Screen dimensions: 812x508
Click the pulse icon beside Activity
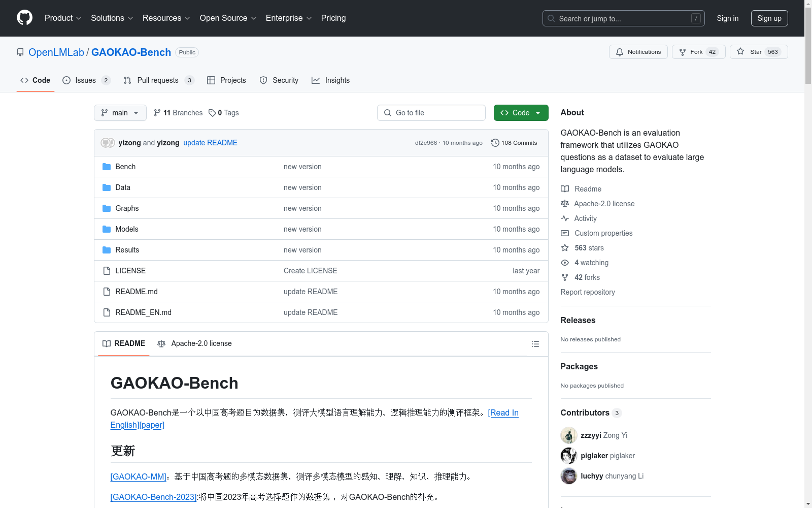click(565, 218)
